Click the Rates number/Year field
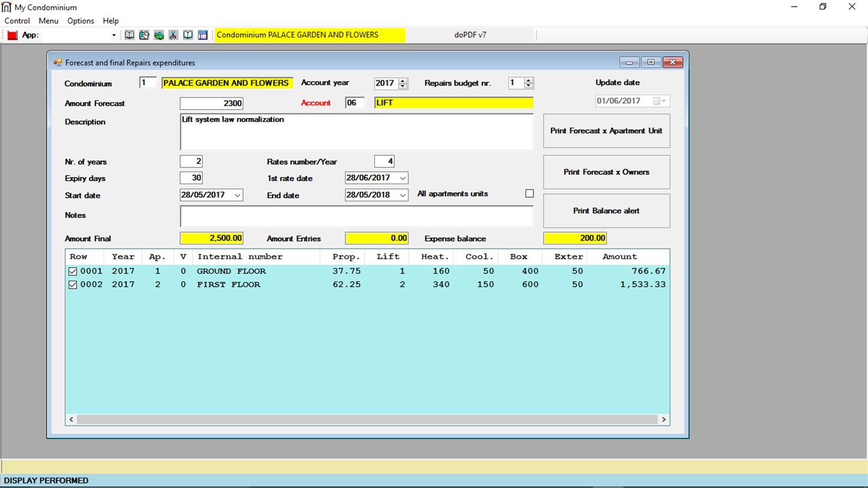 [384, 161]
